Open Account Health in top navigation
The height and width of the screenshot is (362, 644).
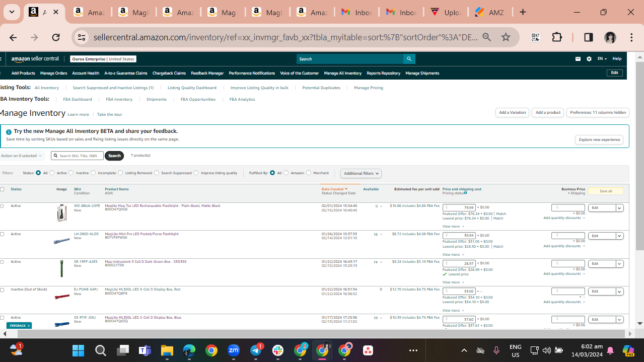click(86, 73)
